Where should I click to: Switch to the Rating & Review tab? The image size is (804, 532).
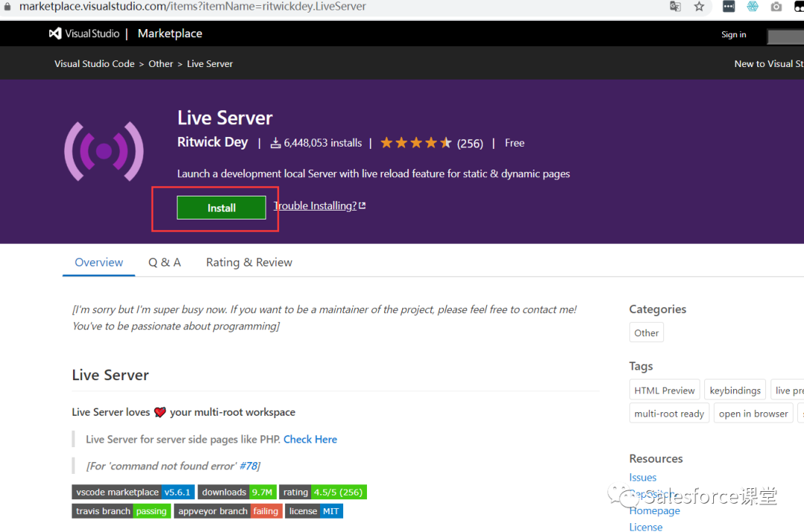[x=249, y=262]
